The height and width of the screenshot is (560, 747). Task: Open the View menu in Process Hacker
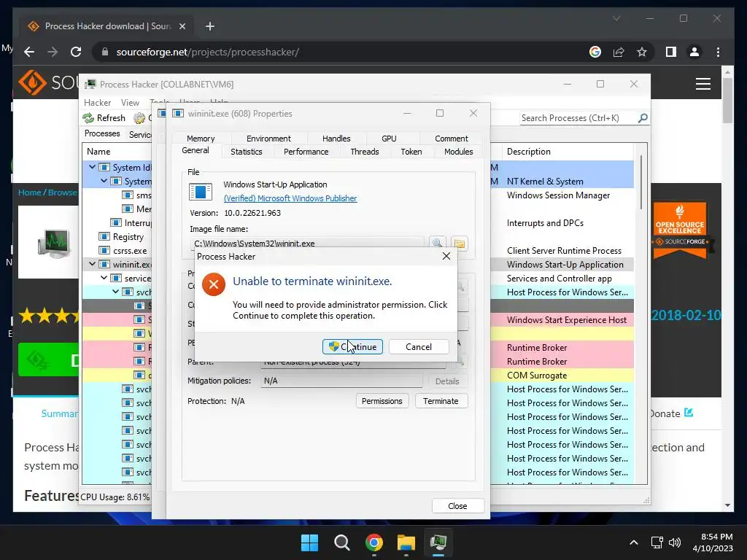click(130, 102)
